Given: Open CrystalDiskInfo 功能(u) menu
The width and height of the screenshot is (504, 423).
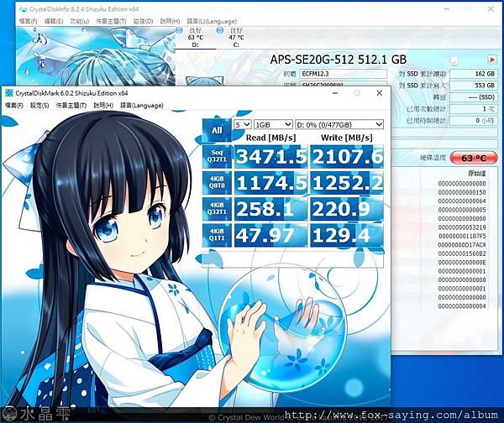Looking at the screenshot, I should (80, 22).
